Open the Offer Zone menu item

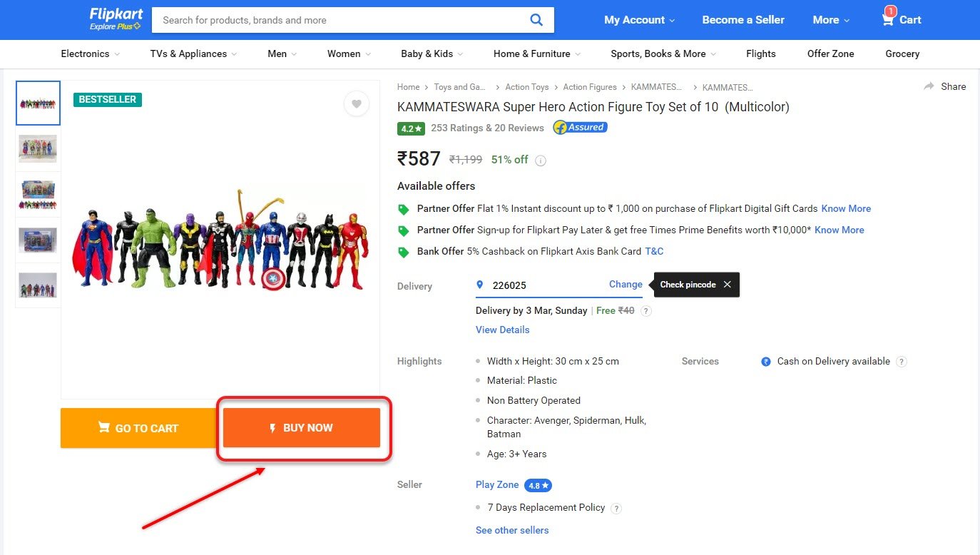830,54
